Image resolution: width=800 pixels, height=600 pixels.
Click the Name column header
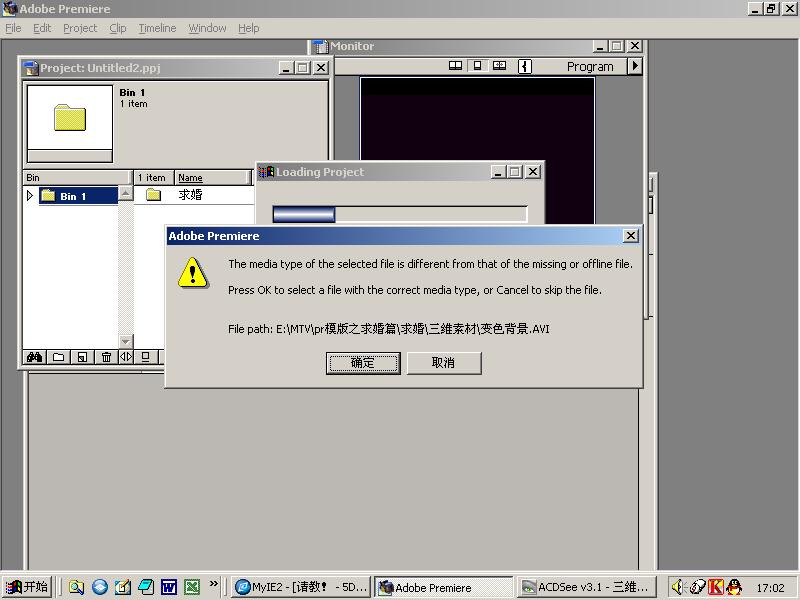pos(213,178)
